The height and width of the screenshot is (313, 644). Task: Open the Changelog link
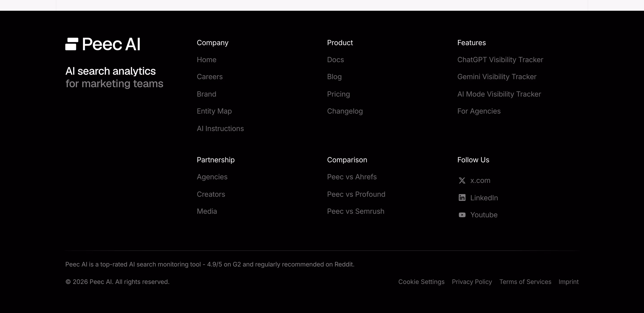click(345, 111)
